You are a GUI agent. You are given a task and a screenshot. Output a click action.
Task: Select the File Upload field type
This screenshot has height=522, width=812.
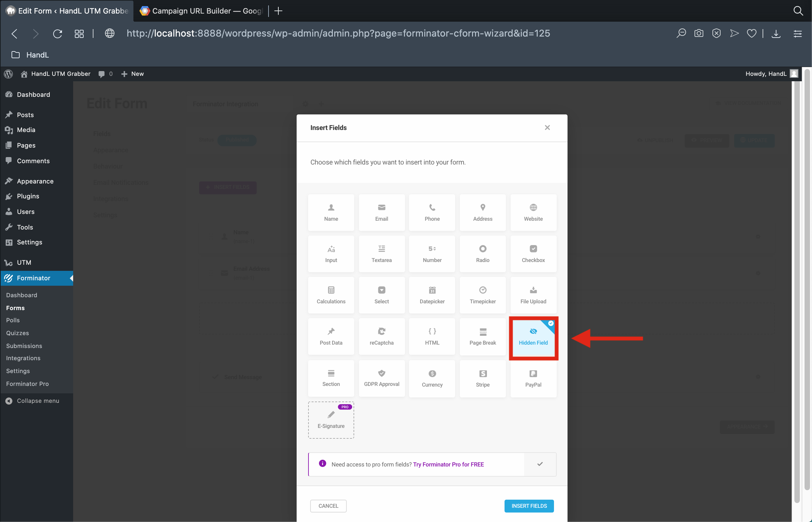[x=533, y=294]
